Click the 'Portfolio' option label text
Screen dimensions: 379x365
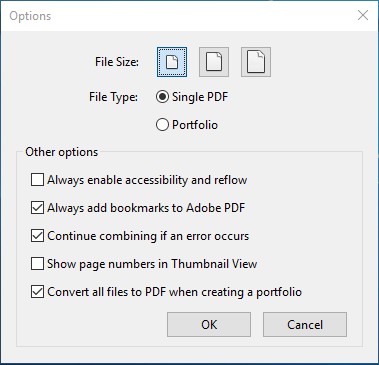click(195, 125)
